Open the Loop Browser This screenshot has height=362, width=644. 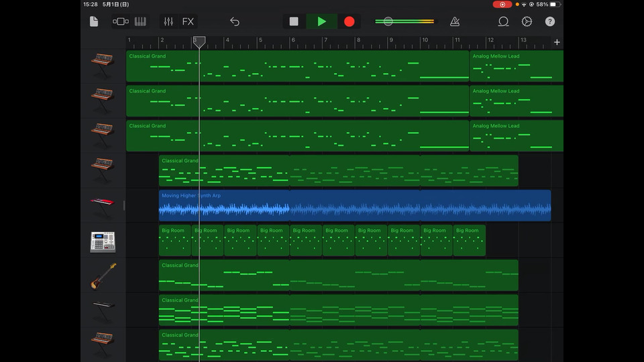pyautogui.click(x=503, y=21)
